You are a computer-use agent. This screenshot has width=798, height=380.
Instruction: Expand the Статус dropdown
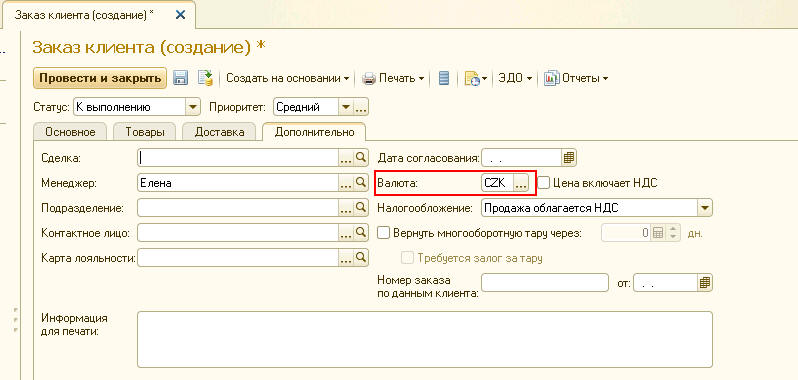pyautogui.click(x=193, y=107)
